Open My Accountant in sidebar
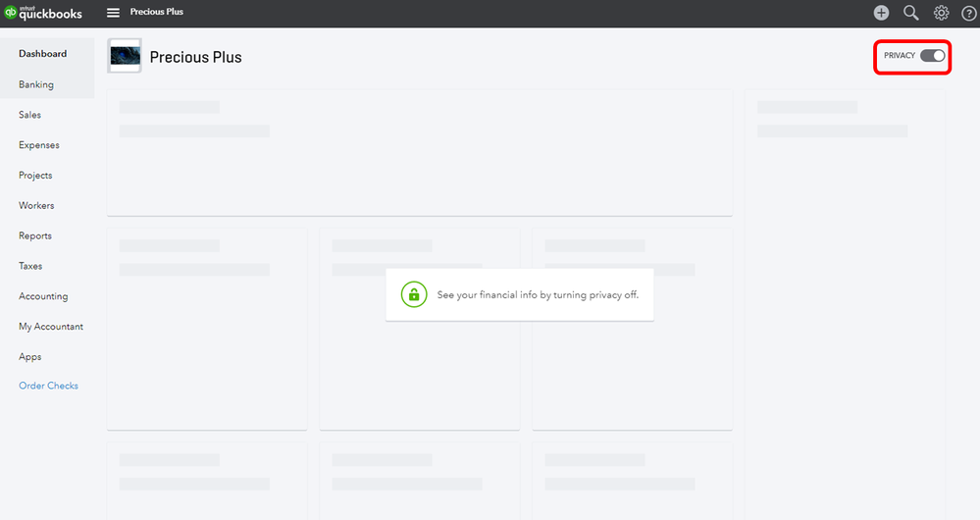 click(51, 327)
